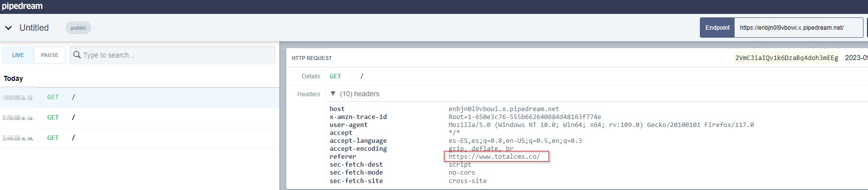Click the Endpoint label button
This screenshot has width=868, height=190.
pyautogui.click(x=717, y=28)
